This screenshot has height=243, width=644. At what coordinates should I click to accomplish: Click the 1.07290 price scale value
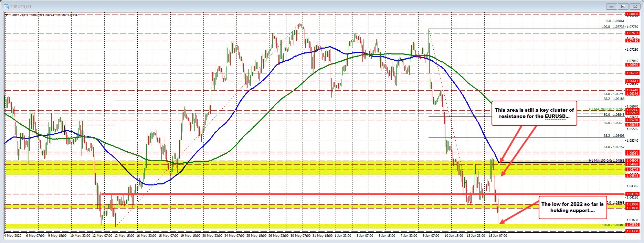tap(633, 50)
